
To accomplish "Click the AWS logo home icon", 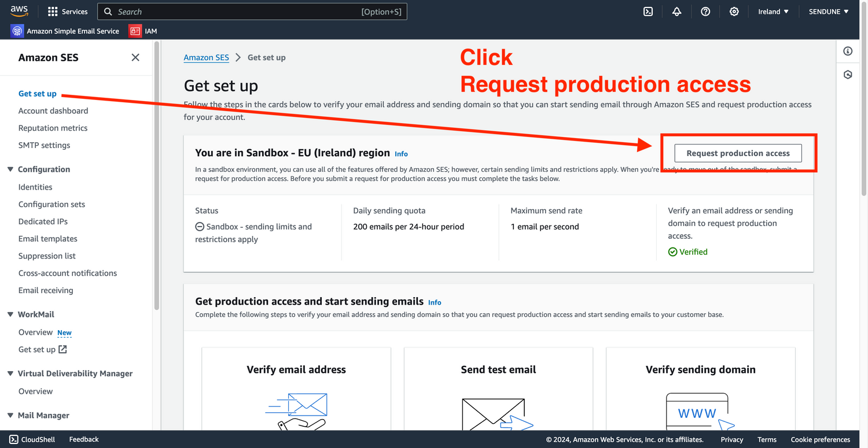I will point(19,12).
